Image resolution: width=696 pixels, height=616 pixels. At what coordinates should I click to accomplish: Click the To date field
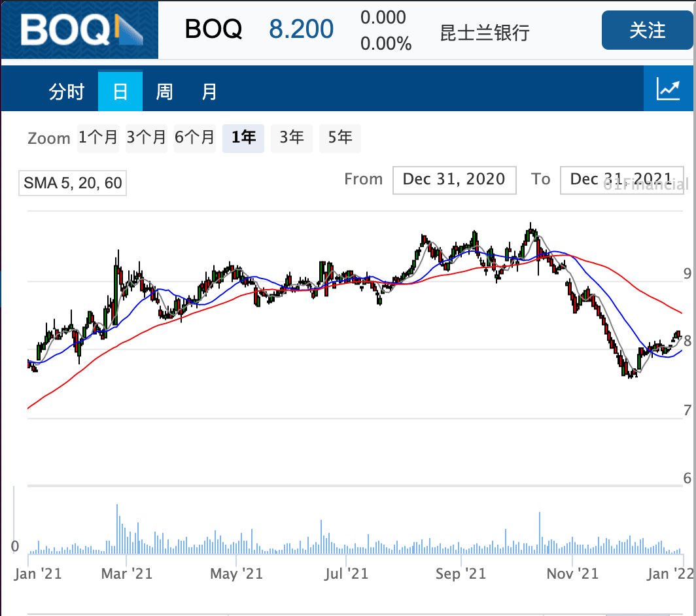[x=621, y=180]
